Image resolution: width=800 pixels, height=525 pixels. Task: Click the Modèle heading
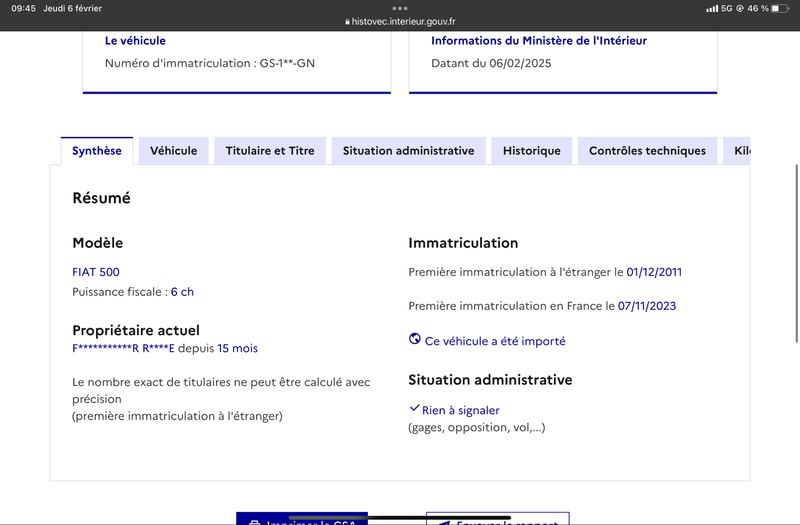tap(97, 243)
